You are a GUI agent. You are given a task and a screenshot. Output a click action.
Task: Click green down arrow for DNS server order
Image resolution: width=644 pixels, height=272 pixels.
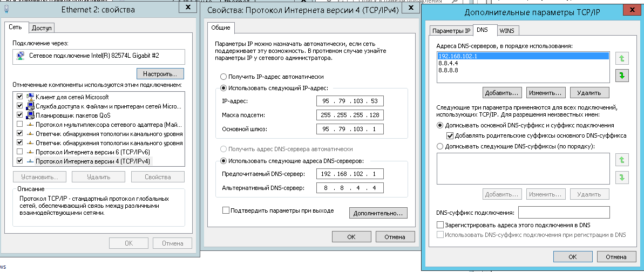(621, 76)
